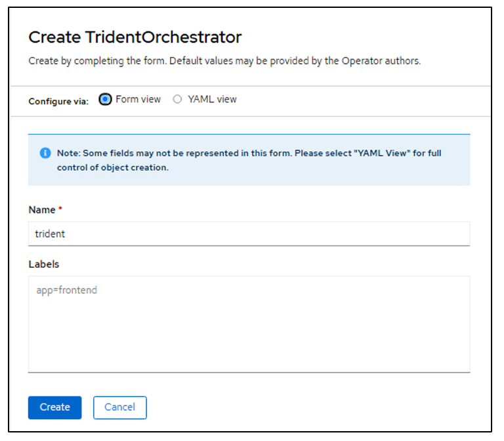This screenshot has width=504, height=441.
Task: Select the YAML view radio button
Action: point(177,100)
